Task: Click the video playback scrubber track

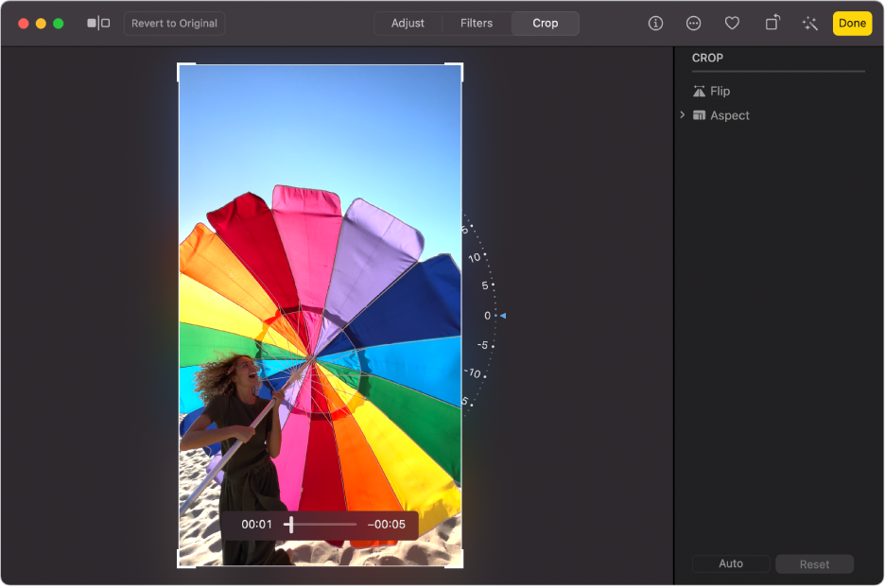Action: click(x=323, y=524)
